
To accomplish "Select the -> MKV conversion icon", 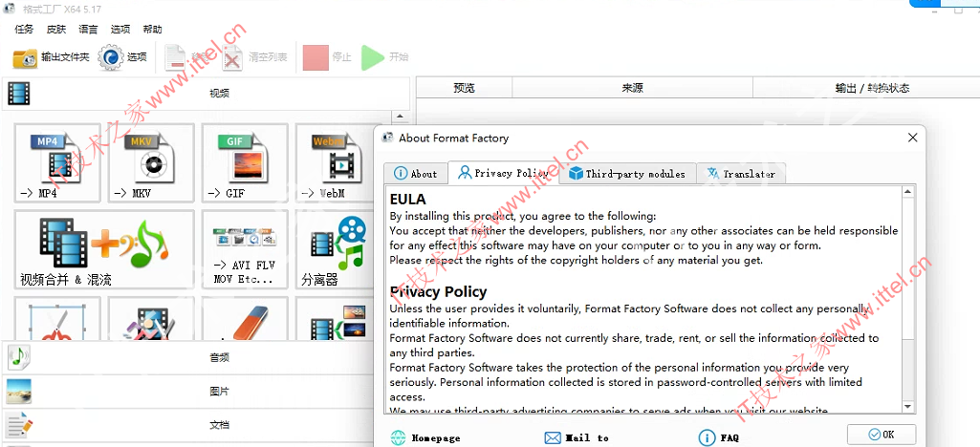I will coord(151,163).
